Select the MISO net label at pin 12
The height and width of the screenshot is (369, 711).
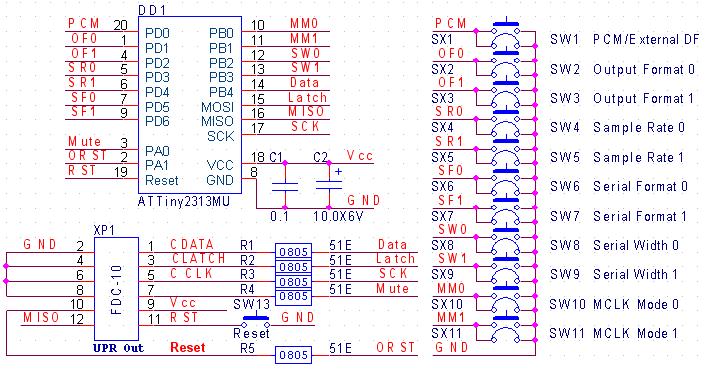tap(41, 317)
